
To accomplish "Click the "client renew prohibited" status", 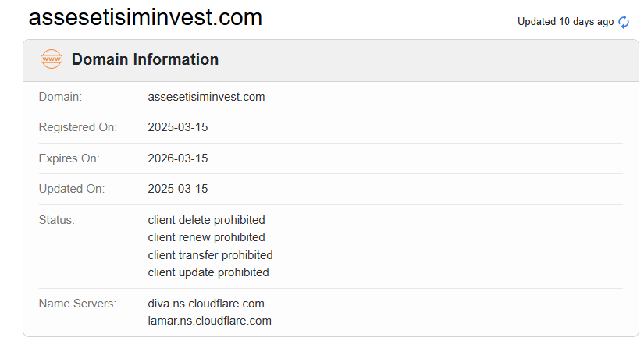I will coord(206,237).
